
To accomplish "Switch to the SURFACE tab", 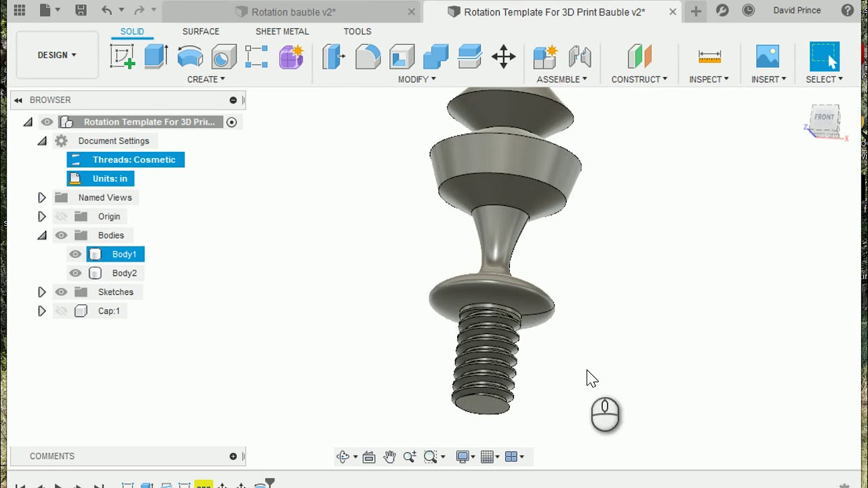I will (x=201, y=31).
